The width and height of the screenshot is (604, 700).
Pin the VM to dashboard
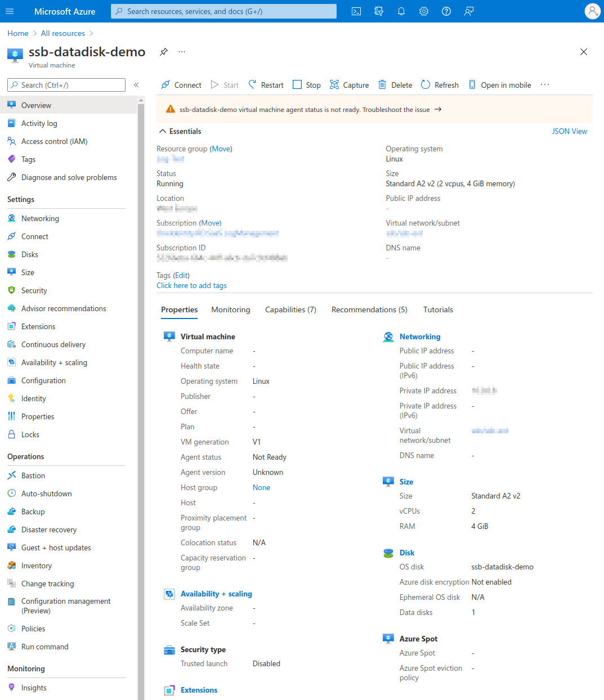coord(164,52)
